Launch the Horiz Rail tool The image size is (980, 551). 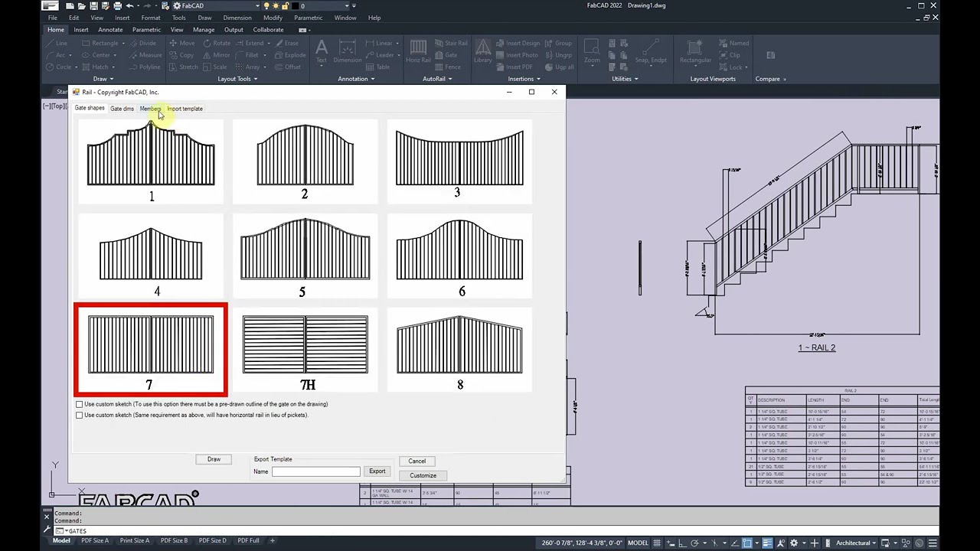(418, 51)
